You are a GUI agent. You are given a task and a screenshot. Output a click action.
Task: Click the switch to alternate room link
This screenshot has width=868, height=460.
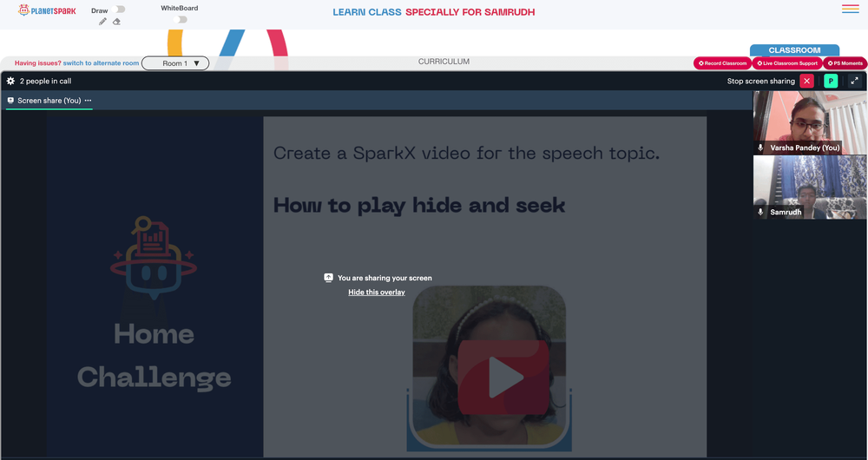(x=101, y=63)
